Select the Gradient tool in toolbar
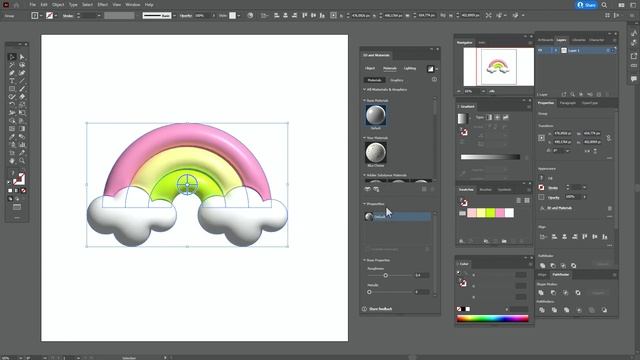The image size is (640, 360). [22, 129]
